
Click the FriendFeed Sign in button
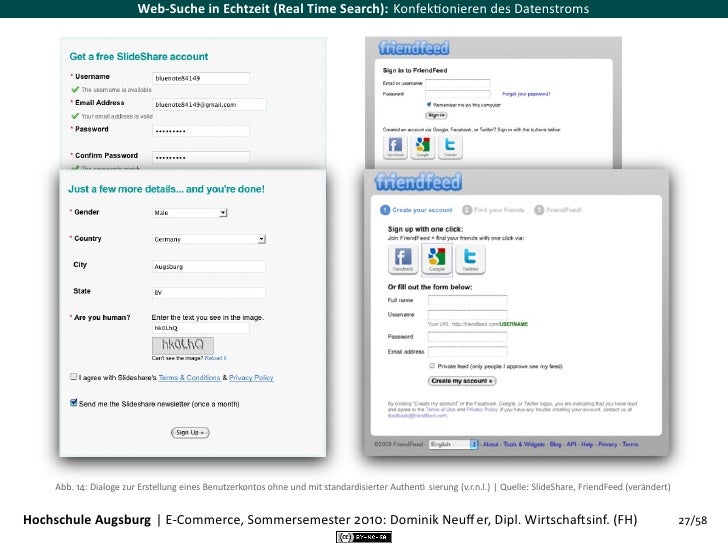click(436, 115)
